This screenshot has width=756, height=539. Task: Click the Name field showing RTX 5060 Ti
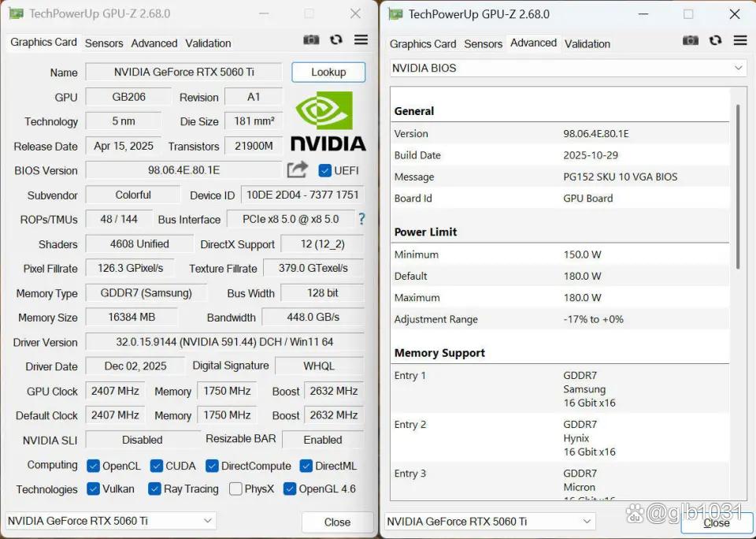(x=183, y=72)
